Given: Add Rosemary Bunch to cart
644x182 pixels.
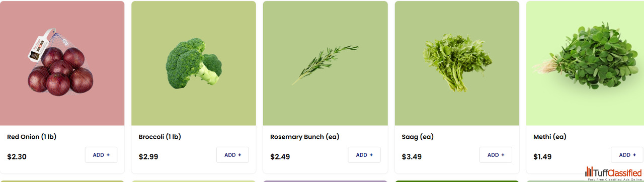Looking at the screenshot, I should pos(364,155).
